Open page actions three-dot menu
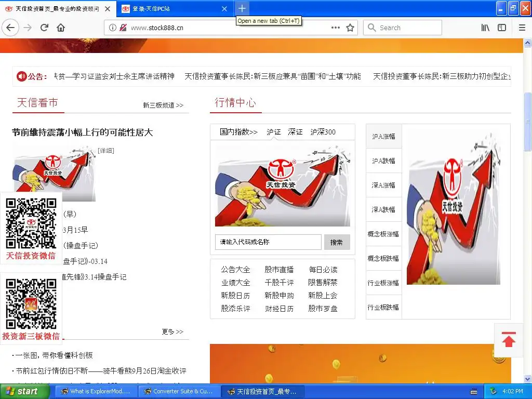 336,28
